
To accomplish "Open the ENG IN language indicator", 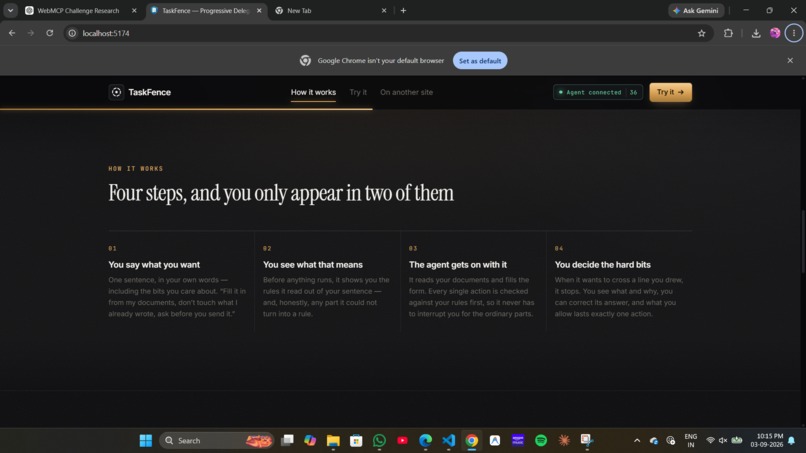I will click(691, 440).
